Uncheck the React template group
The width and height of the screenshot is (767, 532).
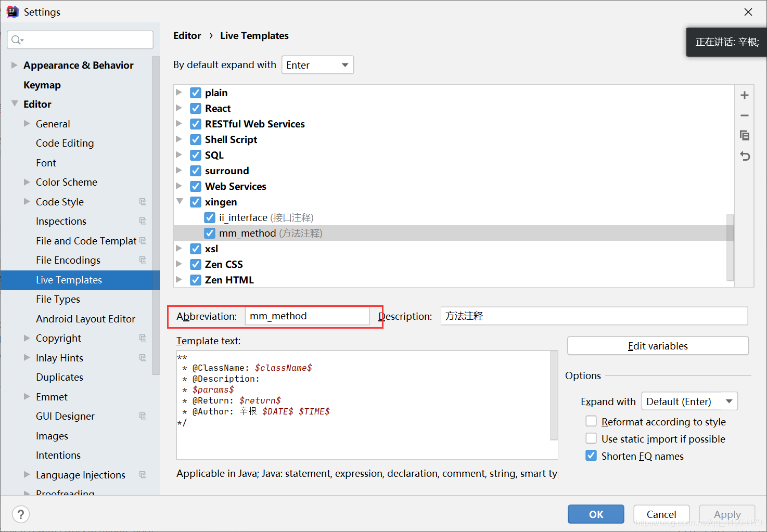coord(196,108)
